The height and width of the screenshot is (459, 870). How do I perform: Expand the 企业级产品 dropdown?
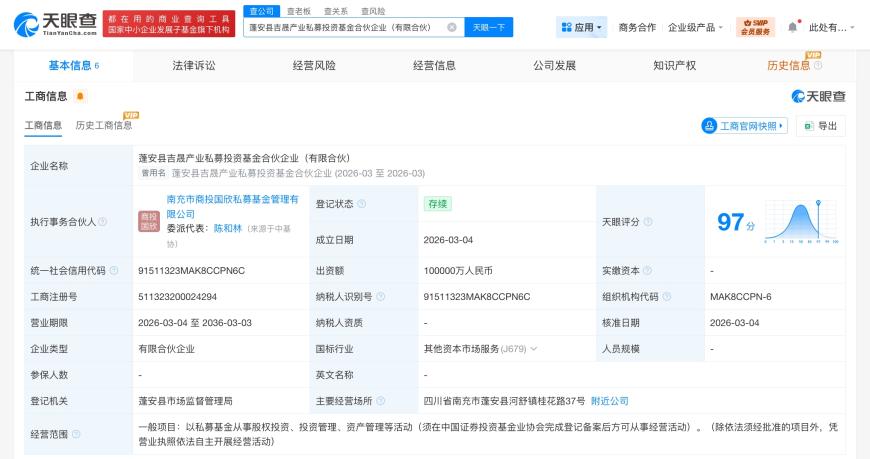pyautogui.click(x=695, y=27)
